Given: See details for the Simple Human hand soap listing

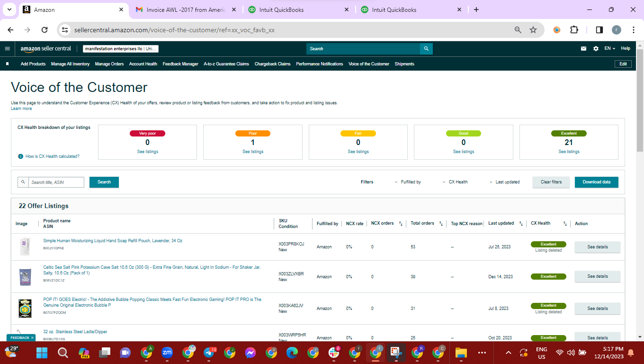Looking at the screenshot, I should coord(598,247).
